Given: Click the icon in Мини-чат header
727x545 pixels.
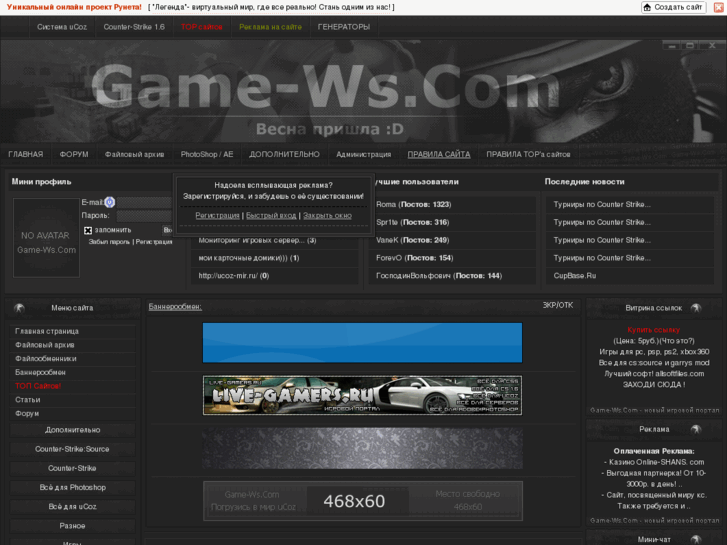Looking at the screenshot, I should pos(696,539).
